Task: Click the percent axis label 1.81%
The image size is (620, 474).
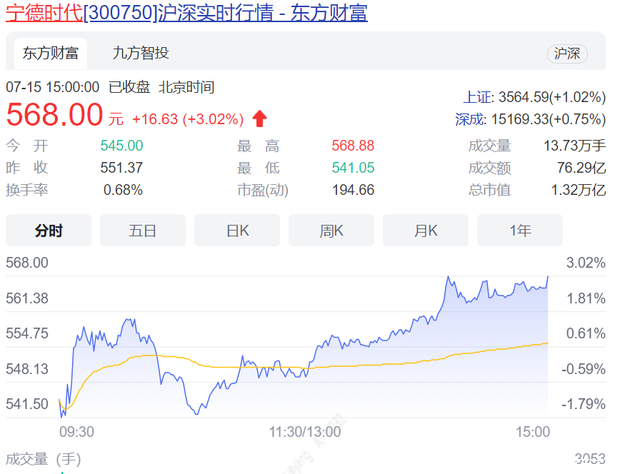Action: 586,298
